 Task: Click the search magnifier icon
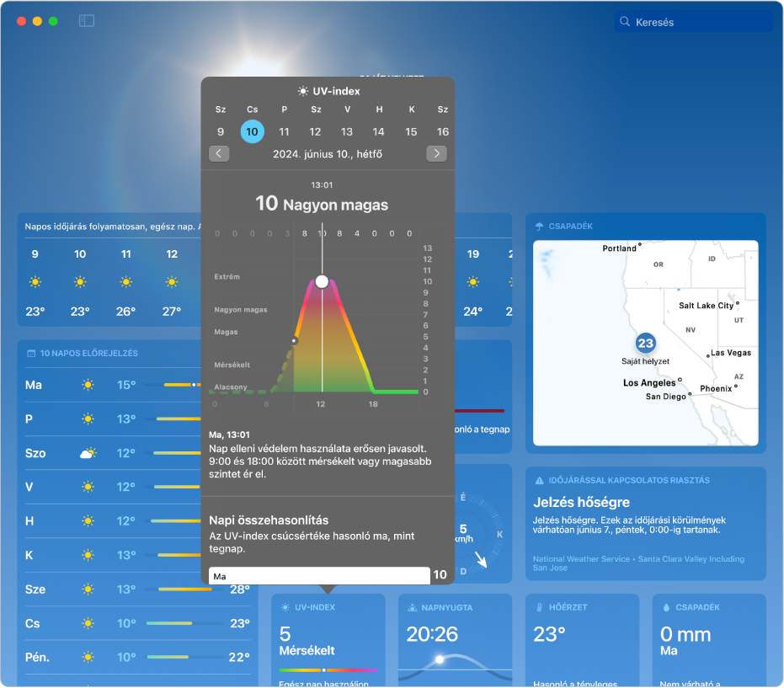tap(625, 22)
